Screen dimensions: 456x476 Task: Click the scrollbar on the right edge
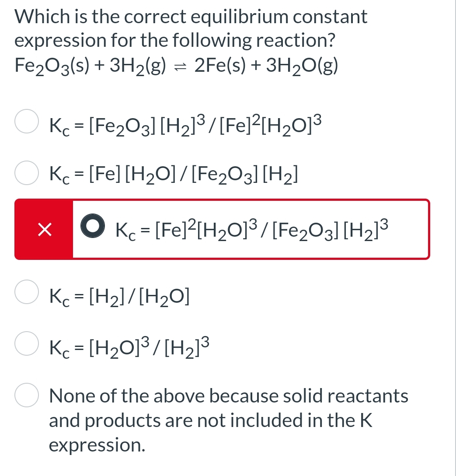click(x=453, y=238)
